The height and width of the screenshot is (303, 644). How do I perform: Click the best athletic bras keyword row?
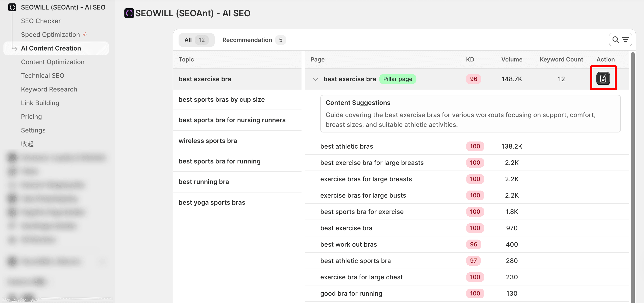346,146
